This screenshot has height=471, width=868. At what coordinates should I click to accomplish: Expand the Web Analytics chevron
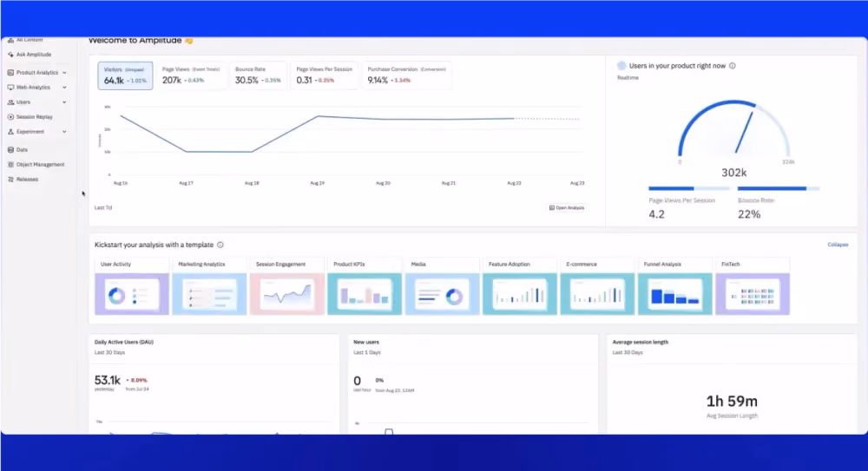[64, 88]
